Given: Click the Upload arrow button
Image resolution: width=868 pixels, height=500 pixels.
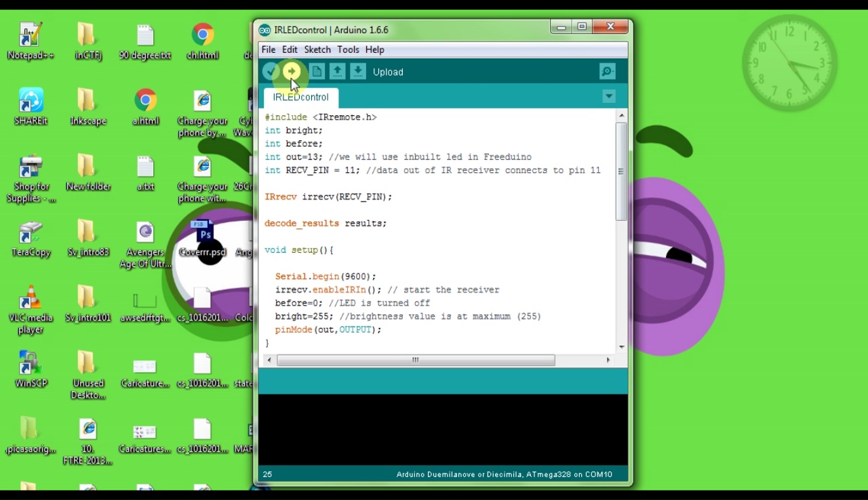Looking at the screenshot, I should (x=292, y=71).
